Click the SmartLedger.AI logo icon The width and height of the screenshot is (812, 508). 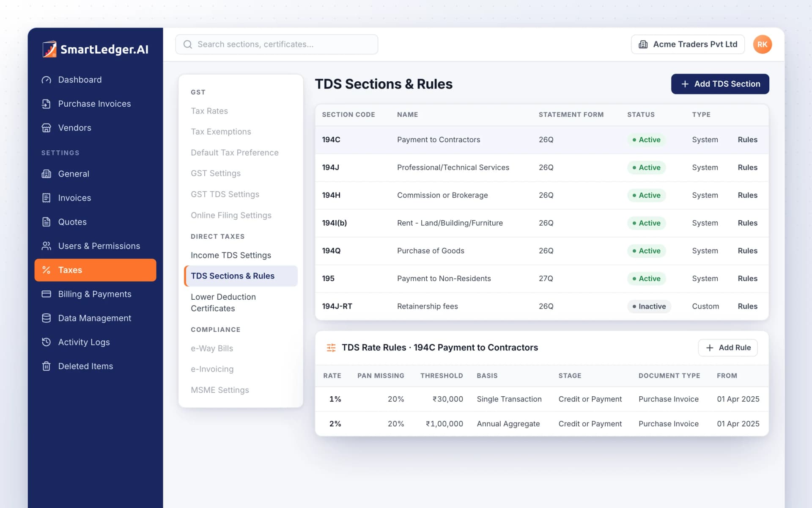click(x=49, y=49)
